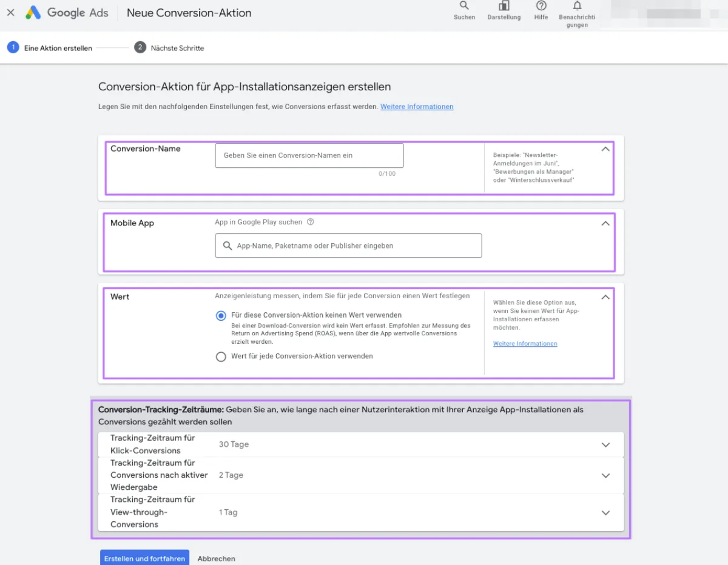Collapse the Mobile App section chevron

pyautogui.click(x=605, y=223)
